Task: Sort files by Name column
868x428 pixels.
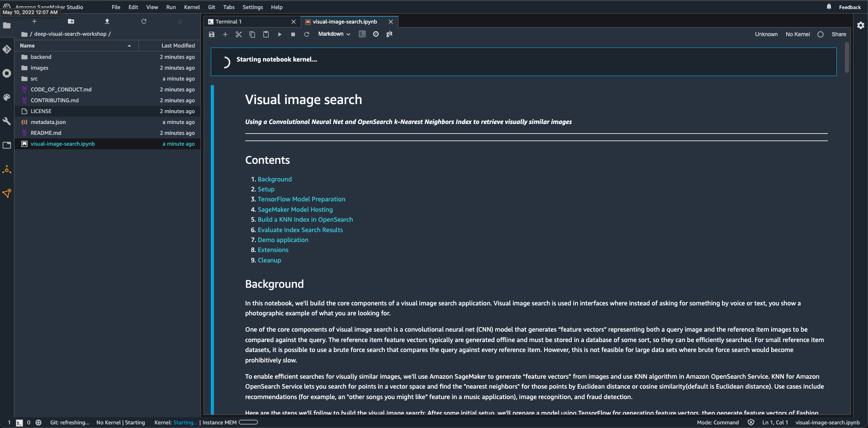Action: (76, 46)
